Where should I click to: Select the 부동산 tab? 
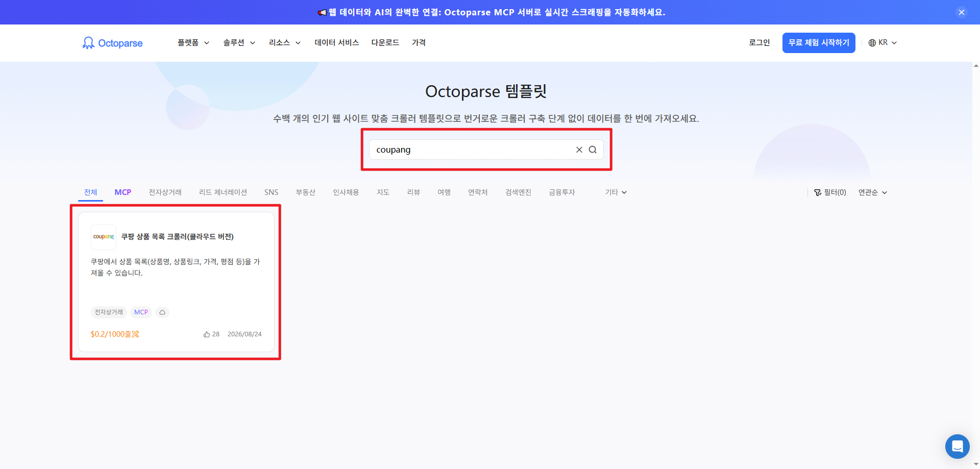pyautogui.click(x=306, y=192)
